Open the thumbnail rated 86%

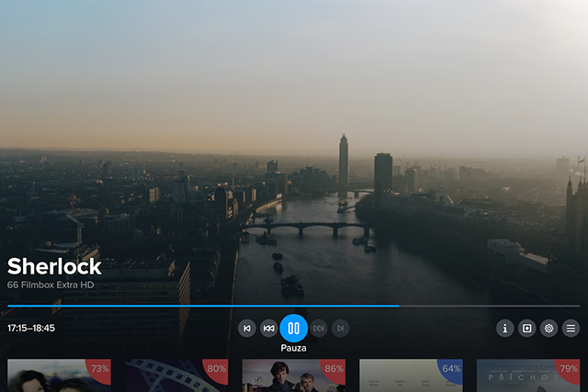[293, 375]
